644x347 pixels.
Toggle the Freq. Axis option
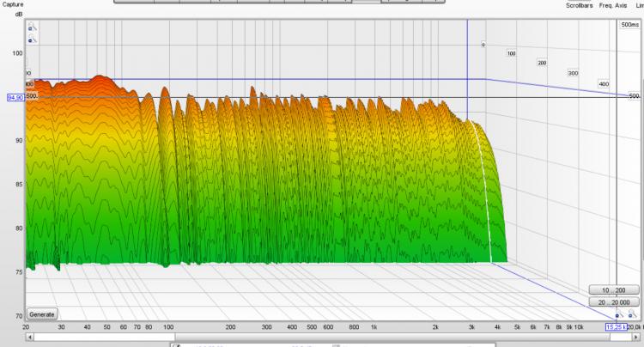[611, 5]
